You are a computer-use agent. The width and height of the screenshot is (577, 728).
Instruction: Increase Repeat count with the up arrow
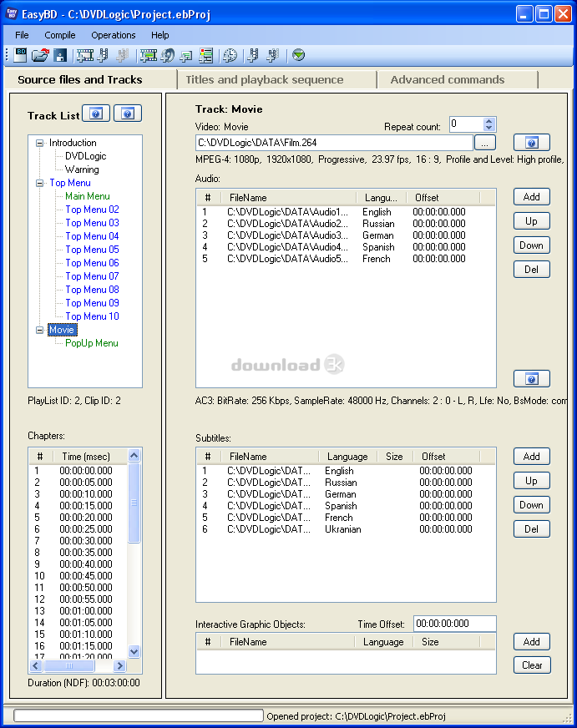[489, 120]
